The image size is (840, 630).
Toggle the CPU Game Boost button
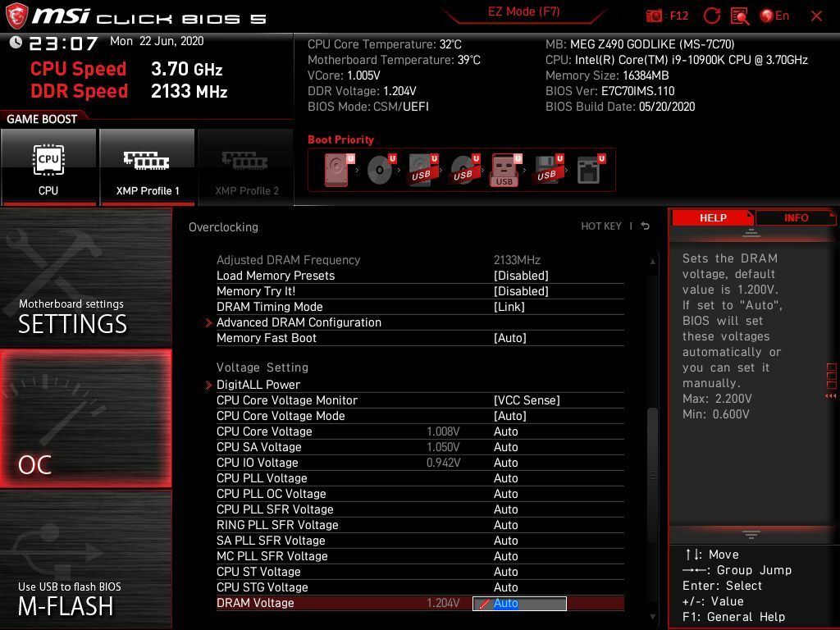(x=48, y=167)
